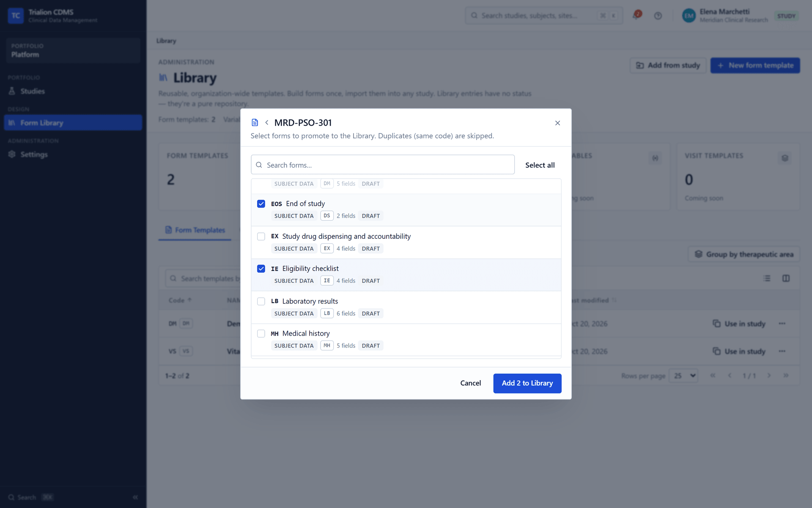
Task: Go to the next page arrow
Action: pos(769,375)
